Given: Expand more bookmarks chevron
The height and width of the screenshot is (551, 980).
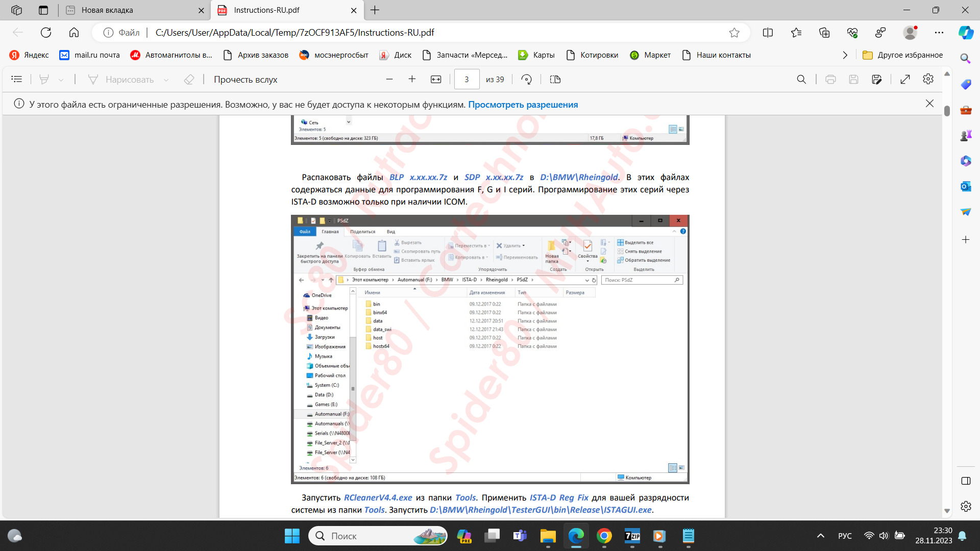Looking at the screenshot, I should 845,55.
